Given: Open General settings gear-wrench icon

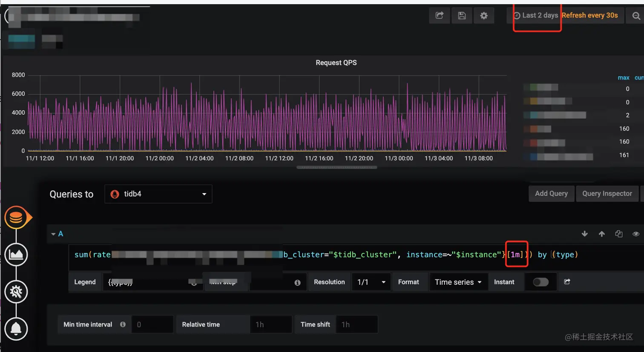Looking at the screenshot, I should click(x=16, y=292).
